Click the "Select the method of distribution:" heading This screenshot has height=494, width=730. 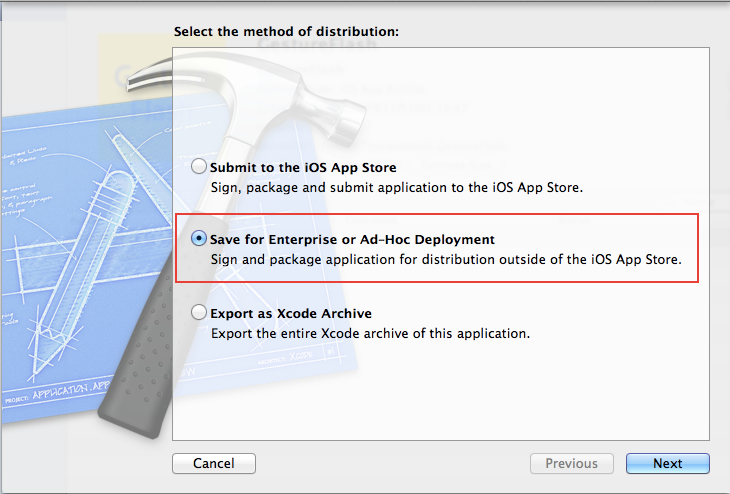pyautogui.click(x=286, y=31)
